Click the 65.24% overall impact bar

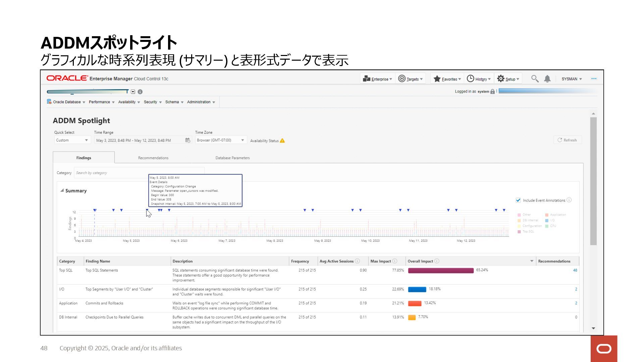[x=441, y=270]
